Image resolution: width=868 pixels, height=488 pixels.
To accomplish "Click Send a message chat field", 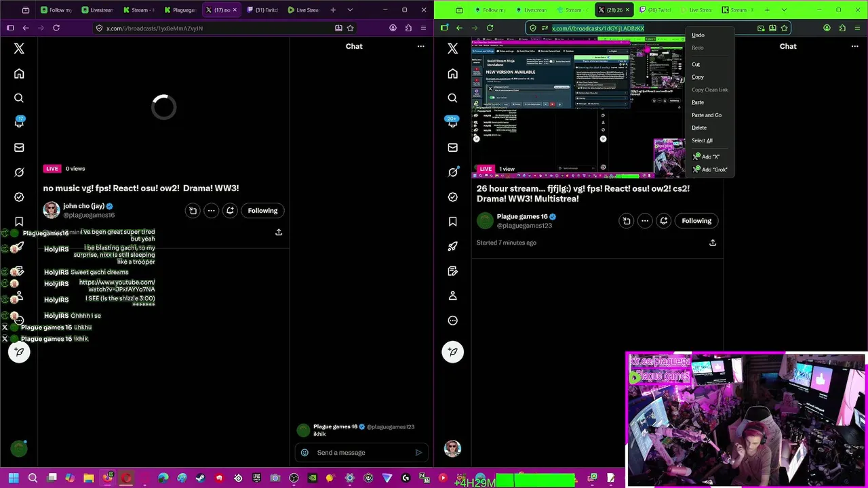I will click(361, 453).
